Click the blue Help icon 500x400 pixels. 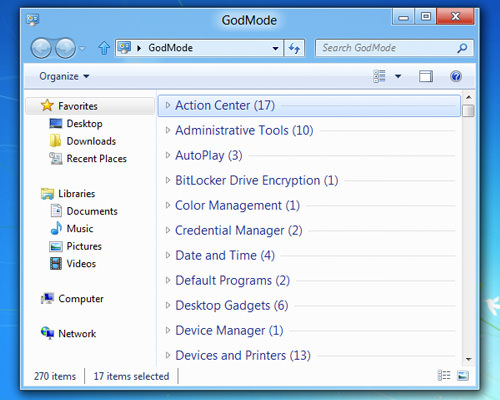point(456,76)
